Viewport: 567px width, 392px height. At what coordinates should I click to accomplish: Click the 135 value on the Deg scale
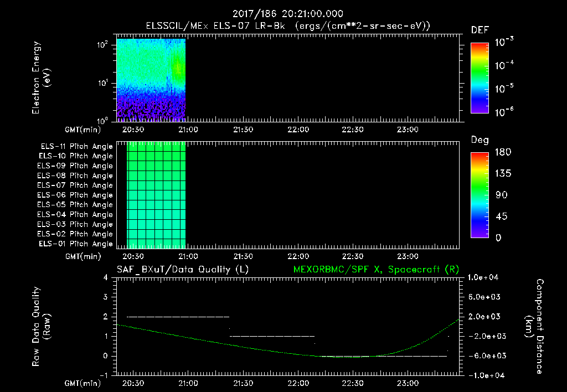click(503, 174)
